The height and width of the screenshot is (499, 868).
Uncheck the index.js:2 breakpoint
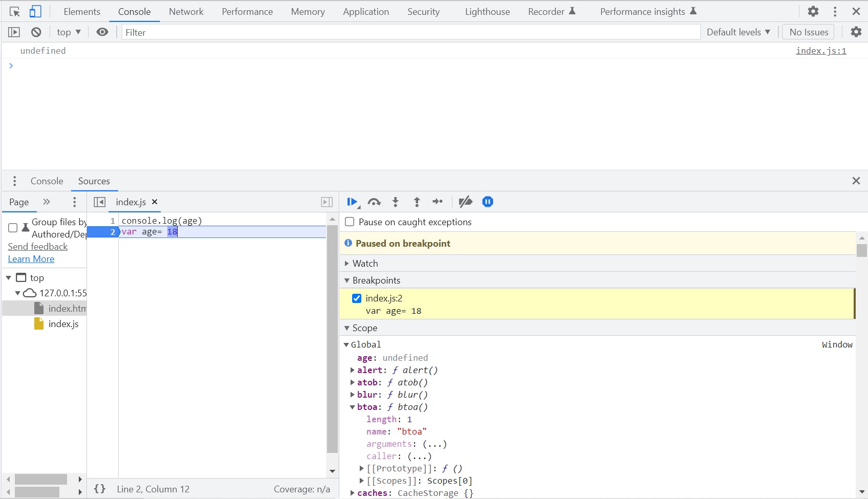click(x=357, y=298)
